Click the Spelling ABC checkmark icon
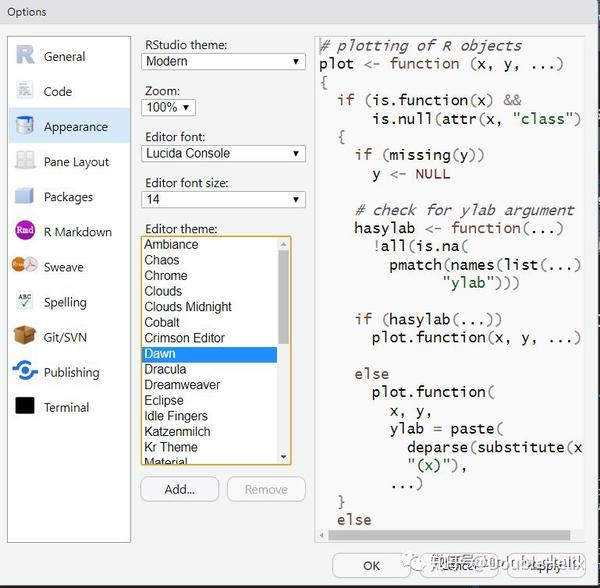This screenshot has height=588, width=600. [x=25, y=301]
